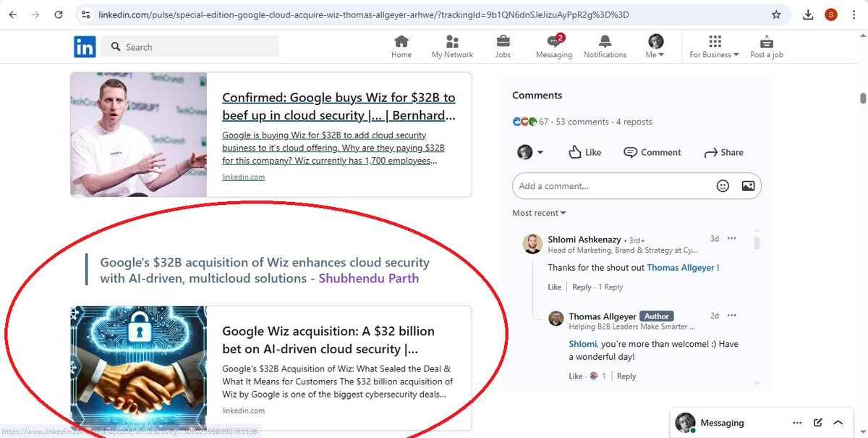Open Google Wiz acquisition $32 billion article
The width and height of the screenshot is (868, 438).
(x=329, y=340)
